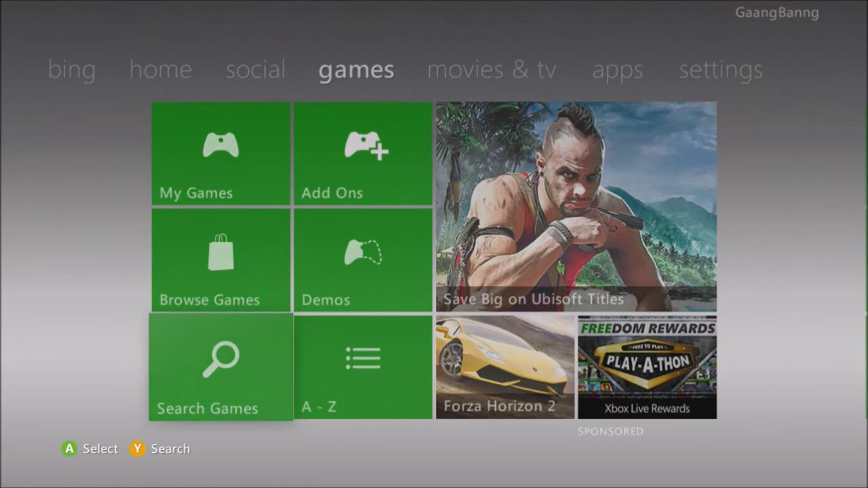Screen dimensions: 868x488
Task: Open the social tab
Action: pyautogui.click(x=256, y=70)
